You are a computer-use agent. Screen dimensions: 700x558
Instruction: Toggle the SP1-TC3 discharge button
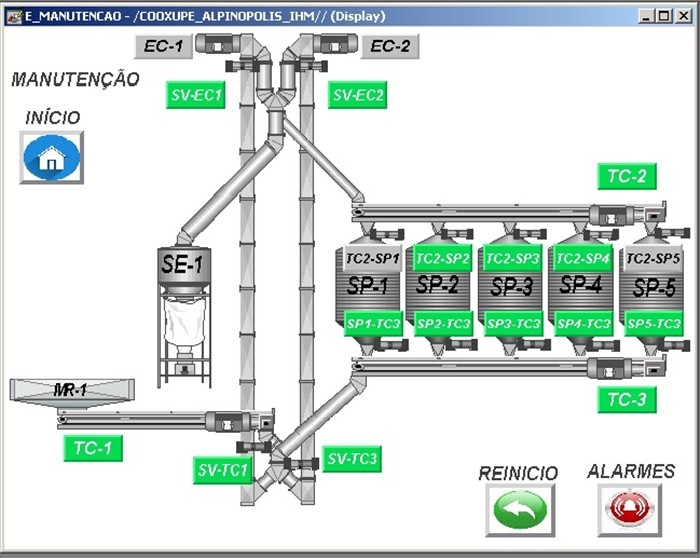point(373,324)
